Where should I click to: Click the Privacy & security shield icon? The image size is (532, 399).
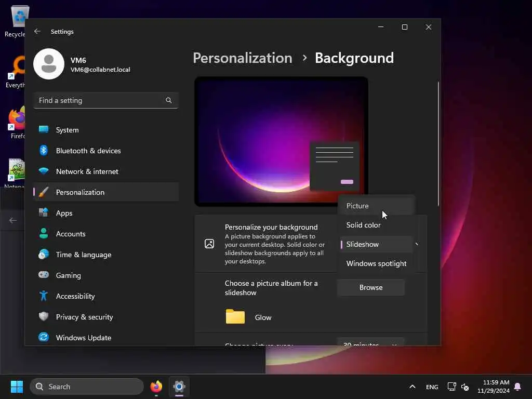[44, 316]
